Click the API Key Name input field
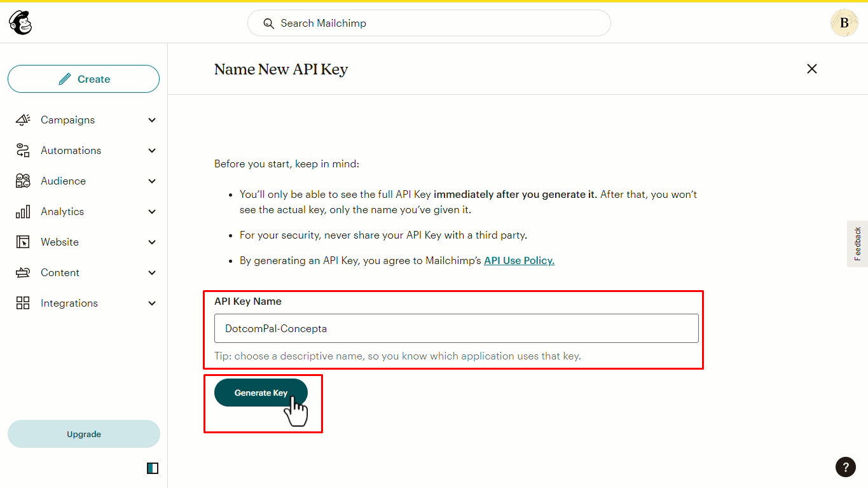This screenshot has height=488, width=868. point(457,328)
